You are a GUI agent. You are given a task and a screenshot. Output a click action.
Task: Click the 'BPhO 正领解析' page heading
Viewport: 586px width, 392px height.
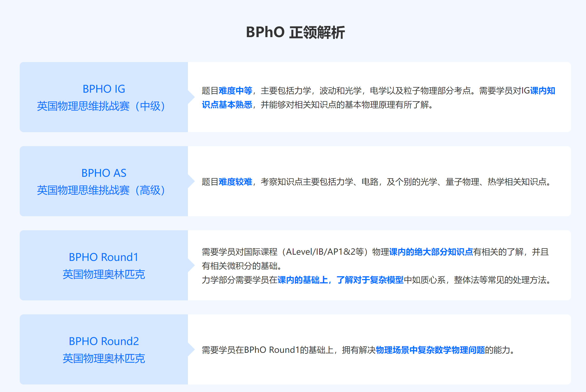pyautogui.click(x=295, y=32)
